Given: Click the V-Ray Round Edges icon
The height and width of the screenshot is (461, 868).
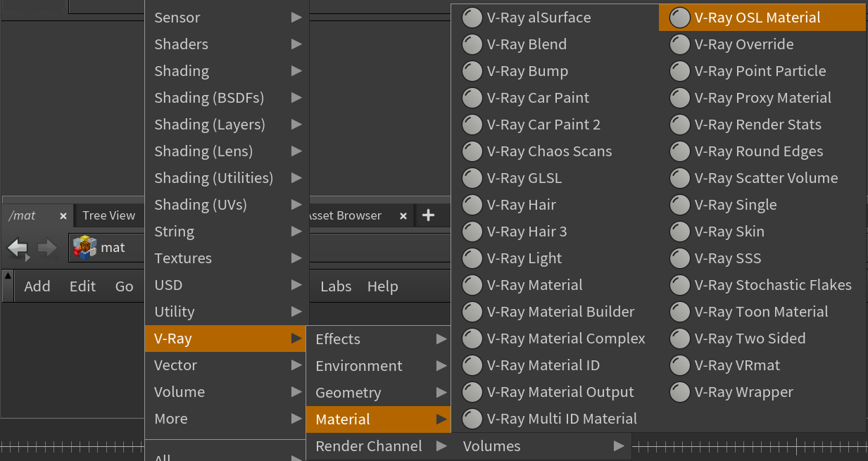Looking at the screenshot, I should click(x=680, y=151).
